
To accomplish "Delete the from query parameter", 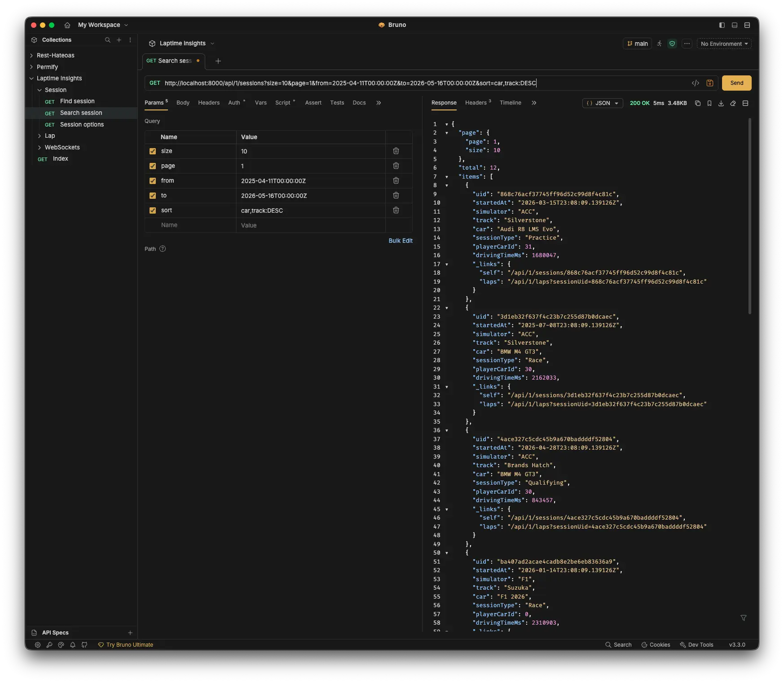I will pyautogui.click(x=396, y=181).
